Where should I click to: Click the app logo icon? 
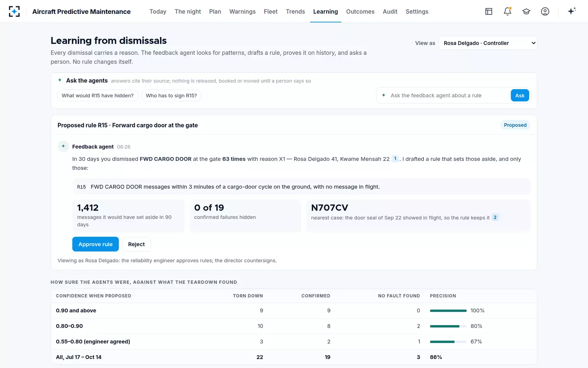14,11
